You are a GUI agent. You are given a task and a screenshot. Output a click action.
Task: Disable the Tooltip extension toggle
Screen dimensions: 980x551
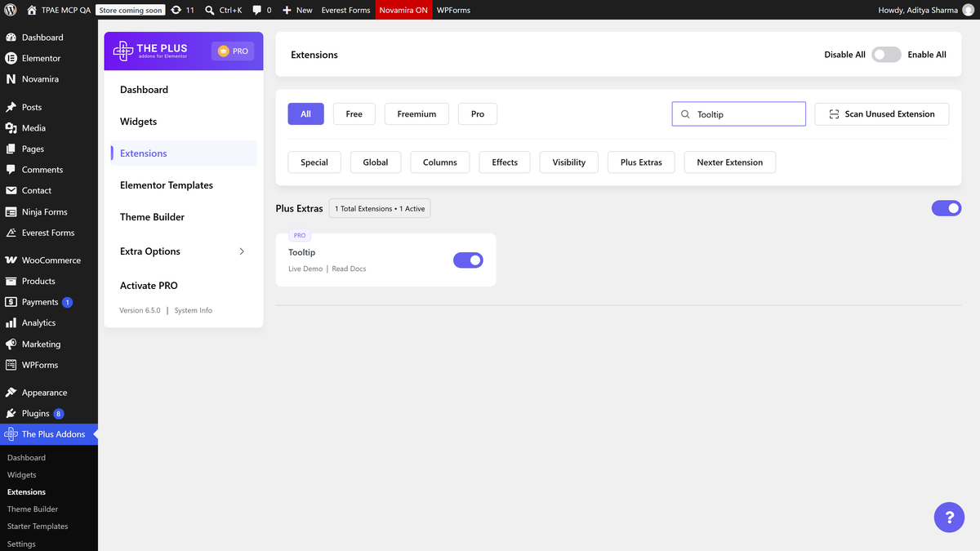pyautogui.click(x=468, y=260)
